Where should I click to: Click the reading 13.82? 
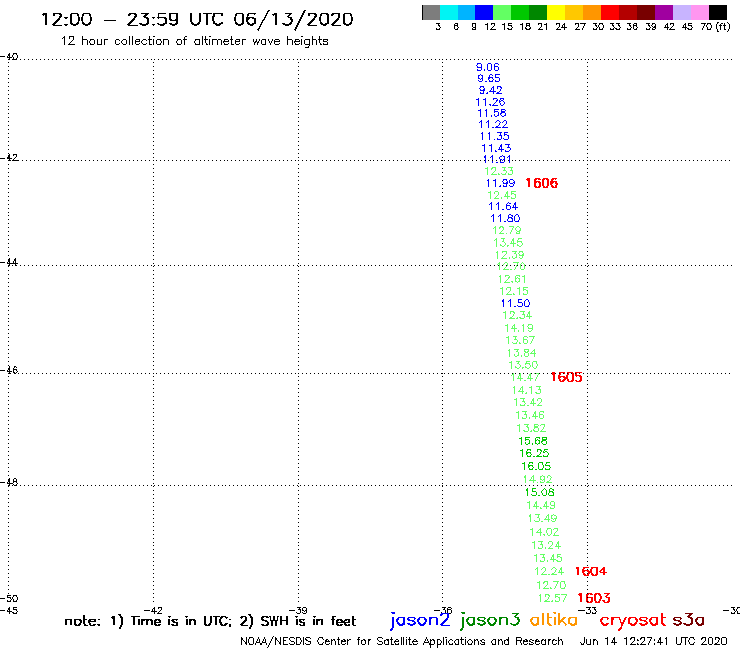pyautogui.click(x=531, y=428)
